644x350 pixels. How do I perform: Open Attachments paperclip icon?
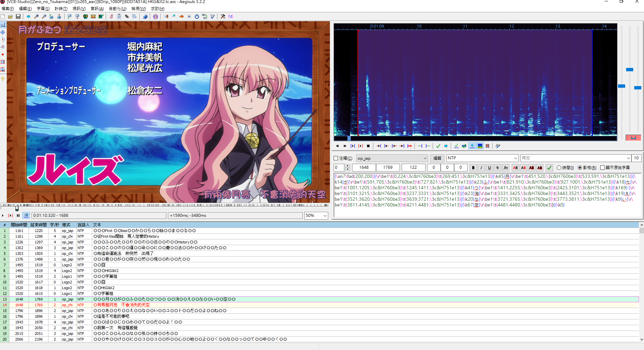coord(127,16)
